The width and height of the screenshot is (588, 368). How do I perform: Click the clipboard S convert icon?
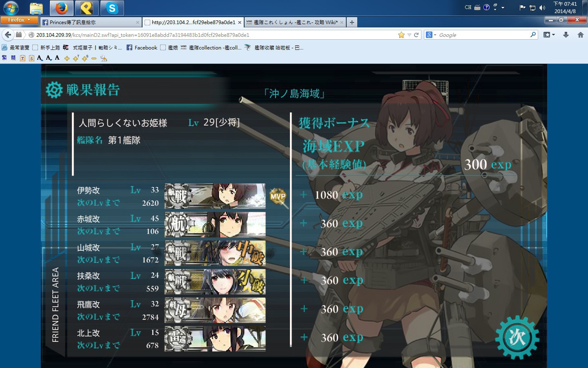(x=31, y=58)
